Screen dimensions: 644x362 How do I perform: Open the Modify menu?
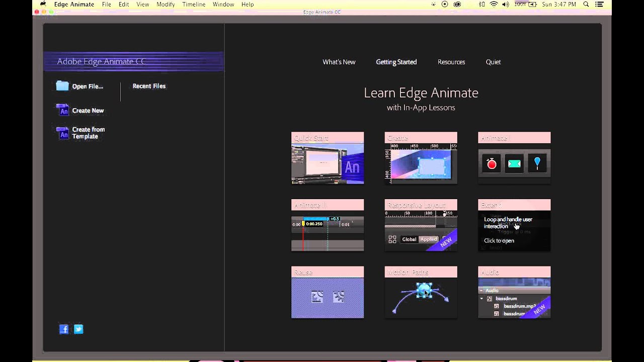coord(166,4)
